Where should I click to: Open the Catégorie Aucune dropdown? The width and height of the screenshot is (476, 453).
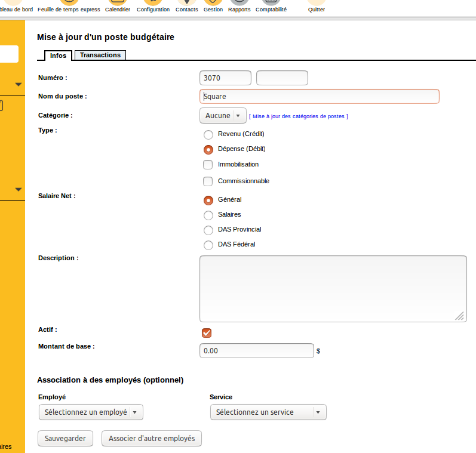point(223,116)
